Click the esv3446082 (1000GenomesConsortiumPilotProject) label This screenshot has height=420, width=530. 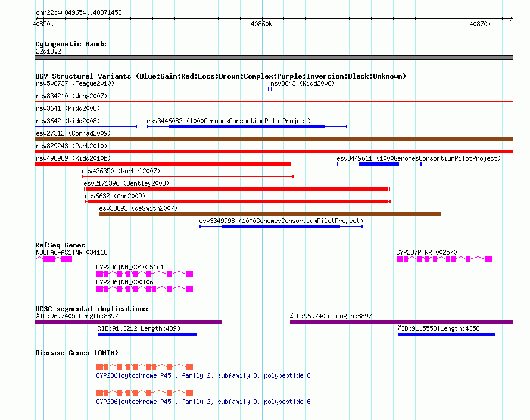[229, 121]
